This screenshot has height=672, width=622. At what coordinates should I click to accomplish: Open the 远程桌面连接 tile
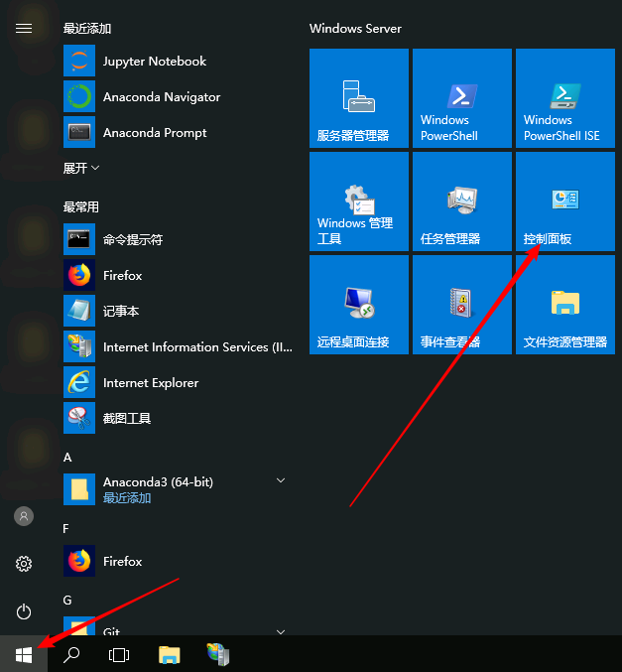[359, 305]
